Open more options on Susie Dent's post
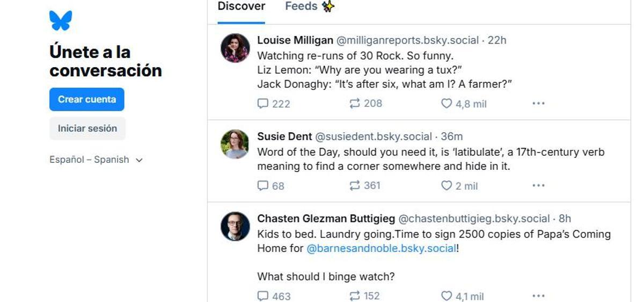 pyautogui.click(x=538, y=186)
